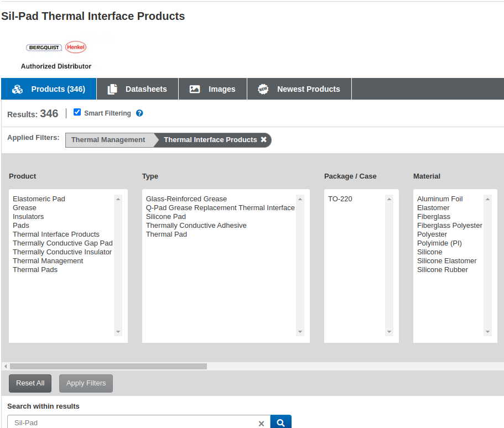The height and width of the screenshot is (428, 504).
Task: Select Thermal Pad type
Action: tap(166, 234)
